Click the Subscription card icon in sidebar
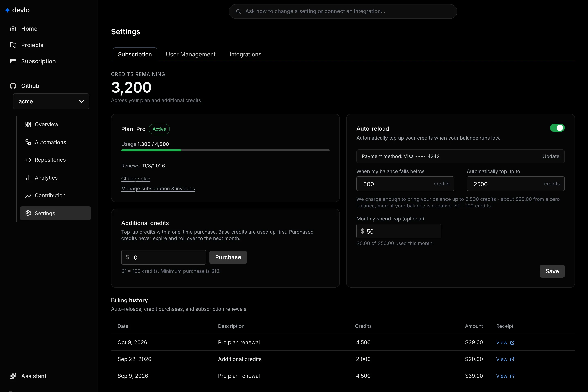The height and width of the screenshot is (392, 588). tap(13, 61)
